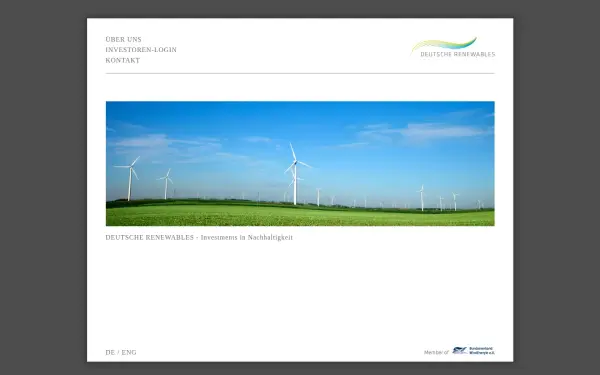Open the KONTAKT page

(x=122, y=60)
